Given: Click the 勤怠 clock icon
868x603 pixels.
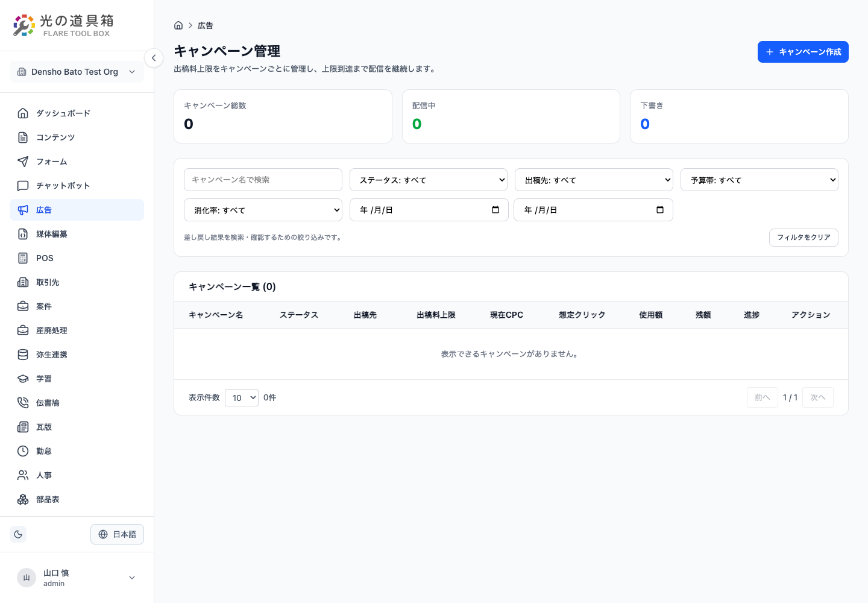Looking at the screenshot, I should [23, 451].
